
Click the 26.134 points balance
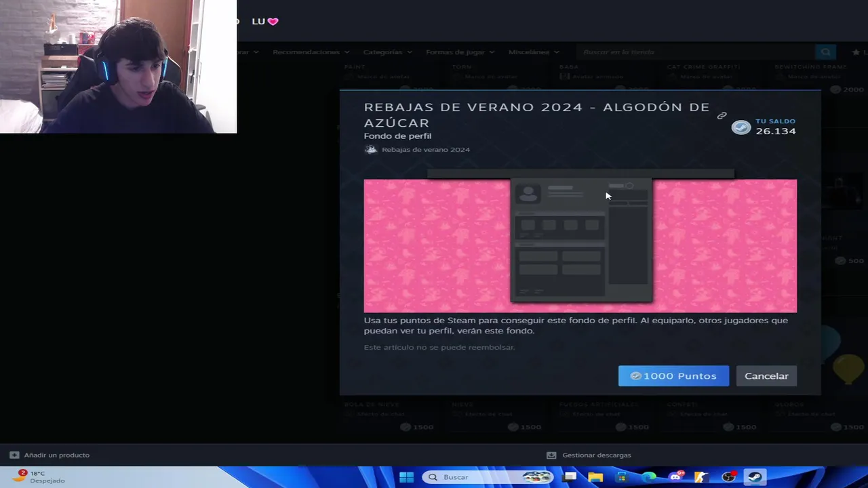tap(776, 131)
